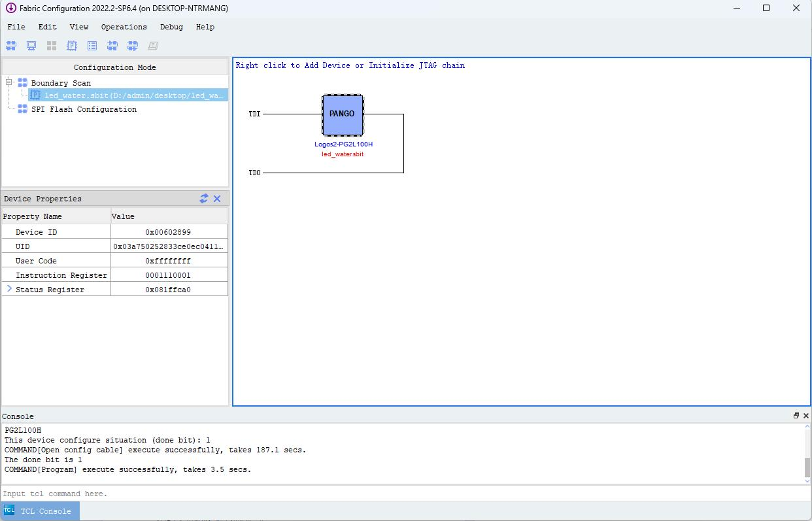Select the Boundary Scan tree item
Screen dimensions: 812x521
pos(61,83)
